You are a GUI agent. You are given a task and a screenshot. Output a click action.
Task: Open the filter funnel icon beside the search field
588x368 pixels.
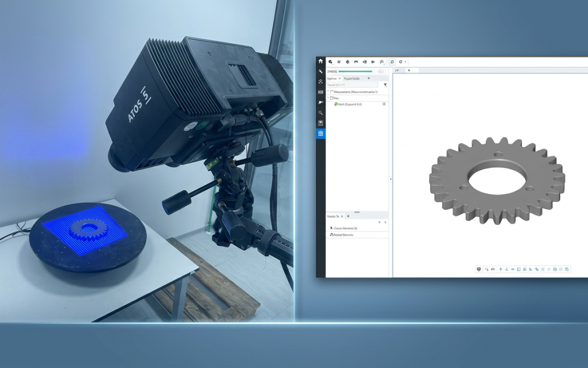tap(385, 85)
